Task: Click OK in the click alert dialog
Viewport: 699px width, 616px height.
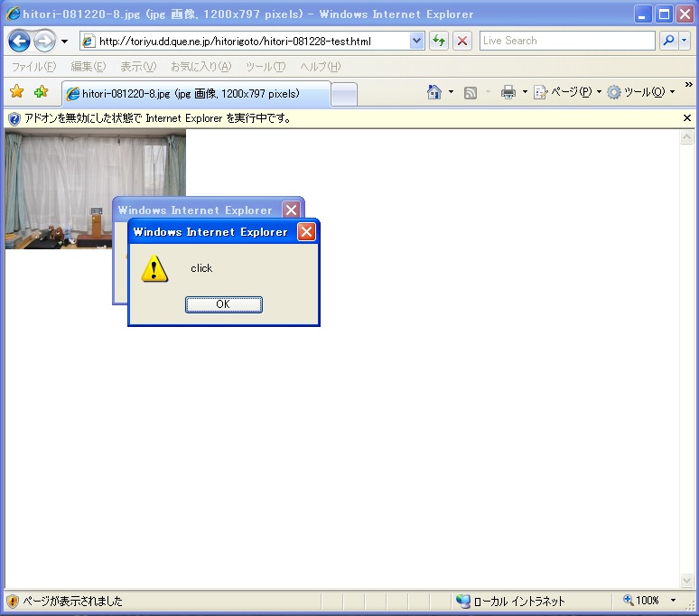Action: [x=224, y=304]
